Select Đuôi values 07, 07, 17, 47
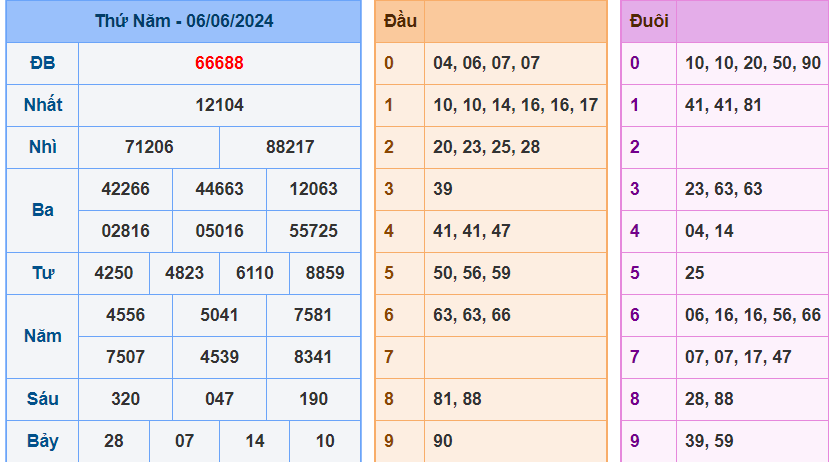The width and height of the screenshot is (829, 462). coord(738,357)
